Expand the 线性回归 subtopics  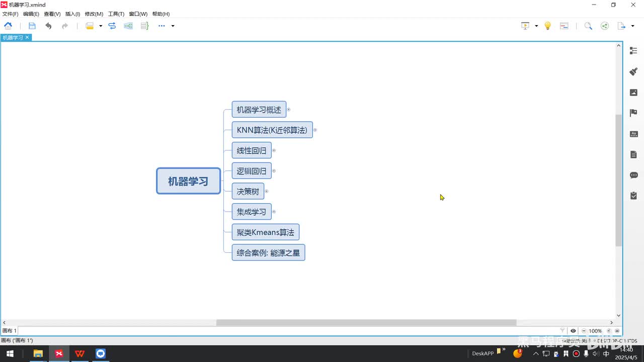[274, 150]
